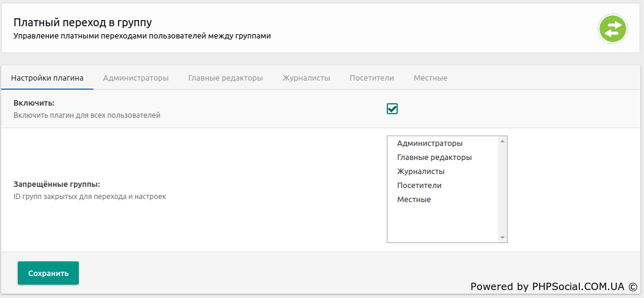Image resolution: width=644 pixels, height=298 pixels.
Task: Click the forbidden groups list scrollbar track
Action: [x=502, y=189]
